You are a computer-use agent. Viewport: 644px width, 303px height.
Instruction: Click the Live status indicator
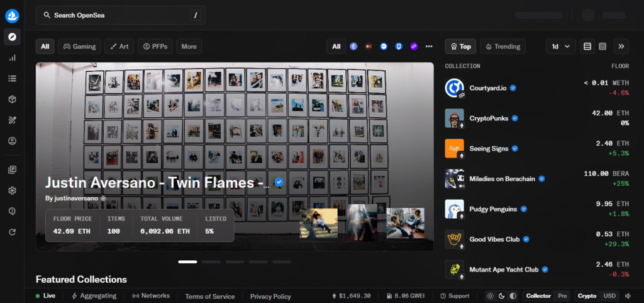45,295
